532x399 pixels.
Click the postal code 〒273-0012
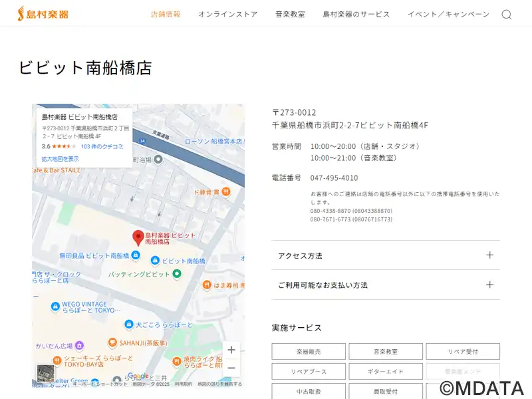(294, 112)
